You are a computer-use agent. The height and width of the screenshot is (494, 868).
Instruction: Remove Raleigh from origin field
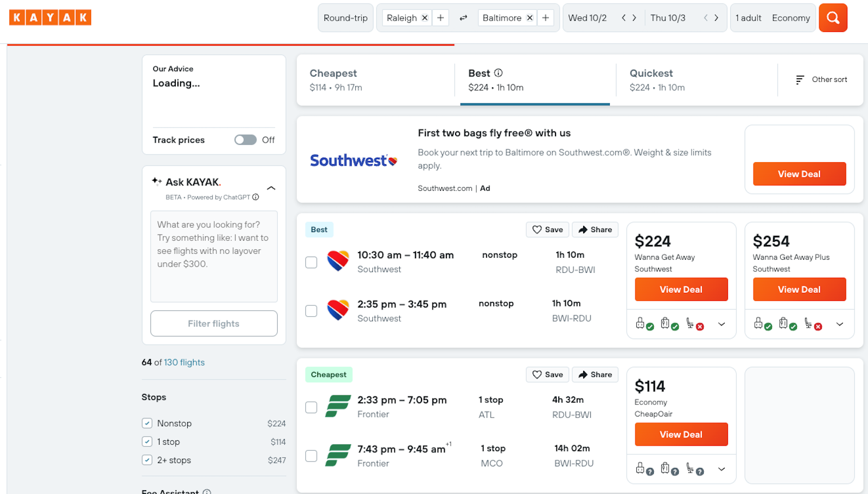tap(425, 18)
